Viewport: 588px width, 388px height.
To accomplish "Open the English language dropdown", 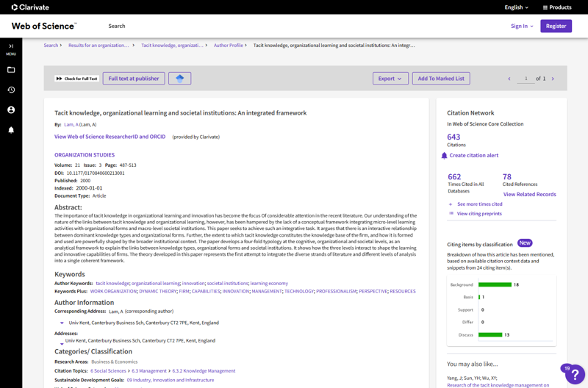I will tap(516, 7).
